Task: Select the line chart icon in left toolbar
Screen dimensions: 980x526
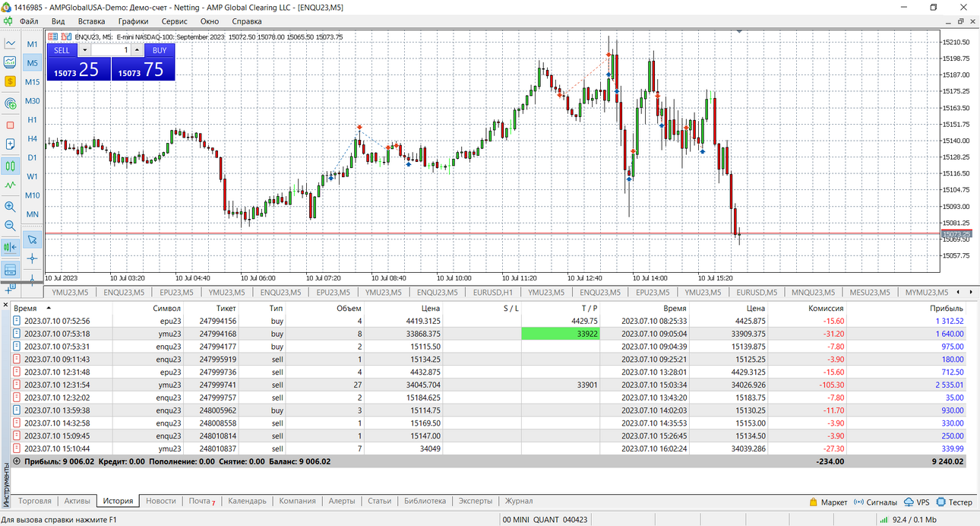Action: coord(11,43)
